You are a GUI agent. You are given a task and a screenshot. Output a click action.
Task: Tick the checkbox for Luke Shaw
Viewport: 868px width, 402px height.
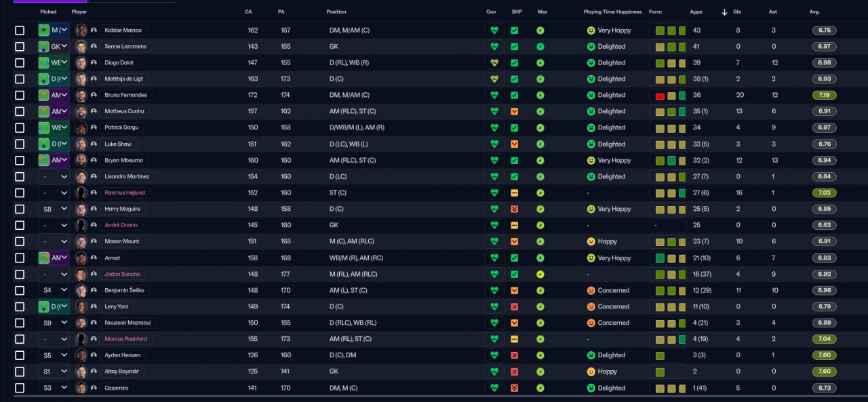coord(20,144)
